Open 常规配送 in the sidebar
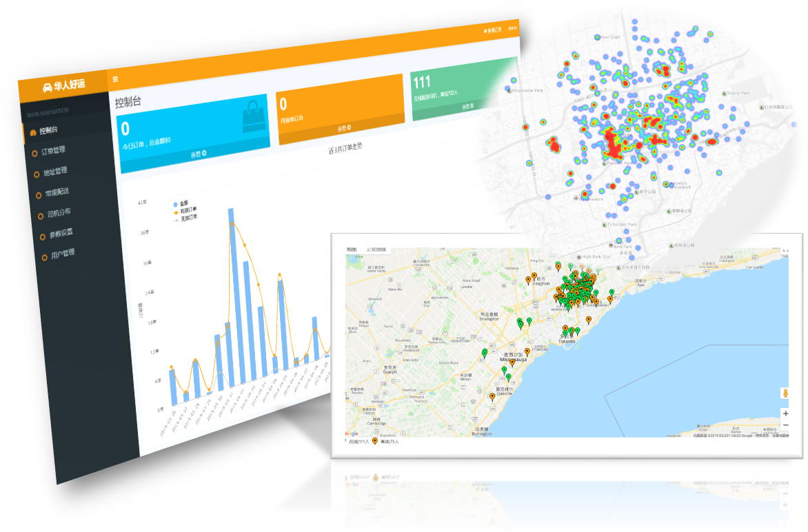Screen dimensions: 808x532 pos(57,192)
